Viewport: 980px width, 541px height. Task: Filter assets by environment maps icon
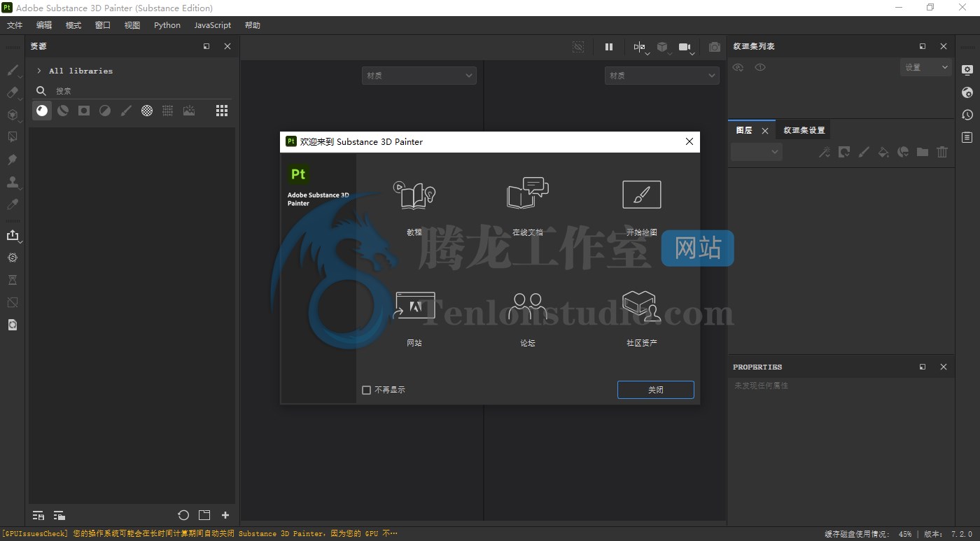point(189,111)
